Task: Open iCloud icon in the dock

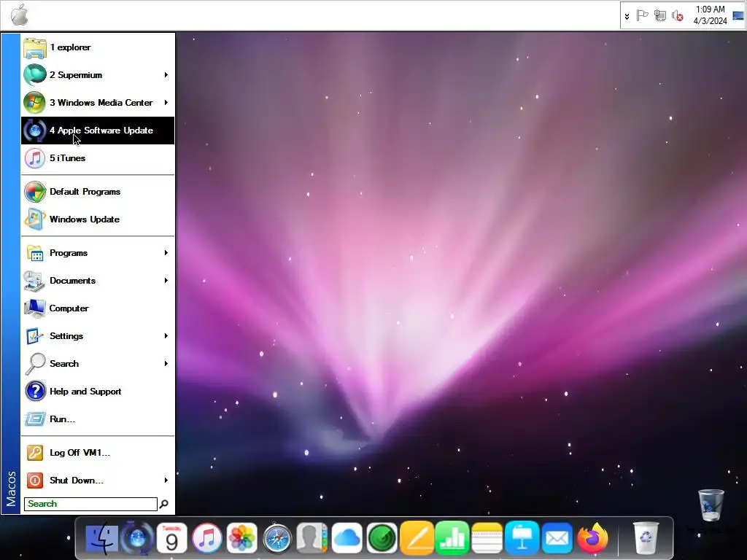Action: (347, 538)
